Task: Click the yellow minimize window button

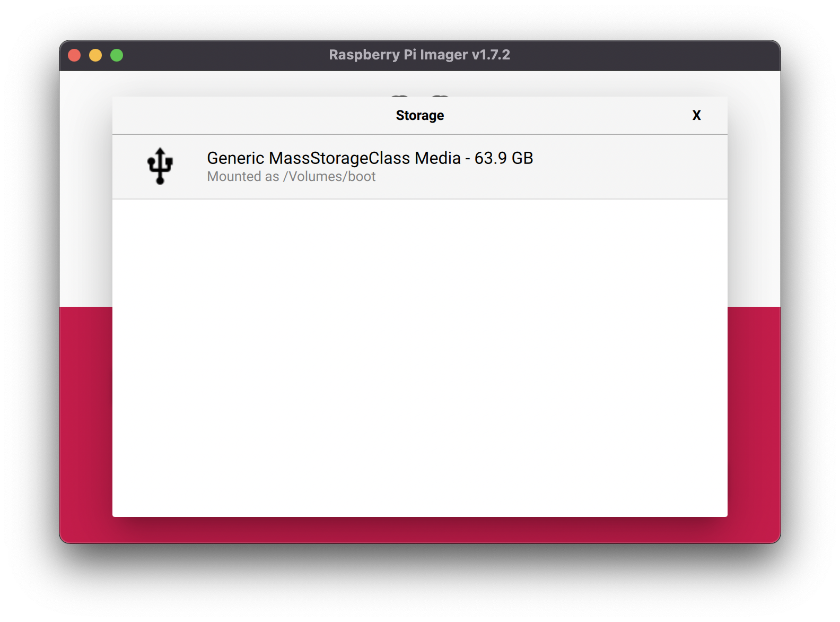Action: point(95,55)
